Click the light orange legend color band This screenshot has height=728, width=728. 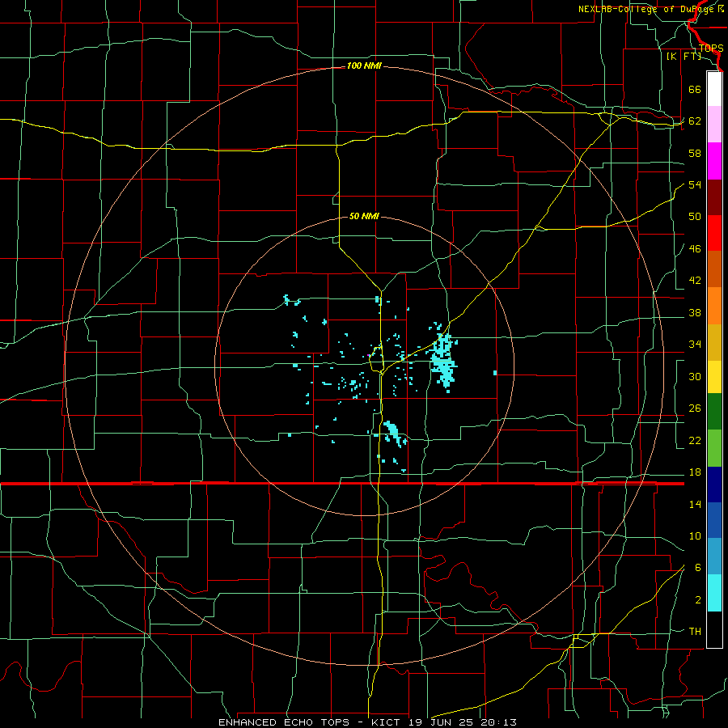[x=714, y=306]
